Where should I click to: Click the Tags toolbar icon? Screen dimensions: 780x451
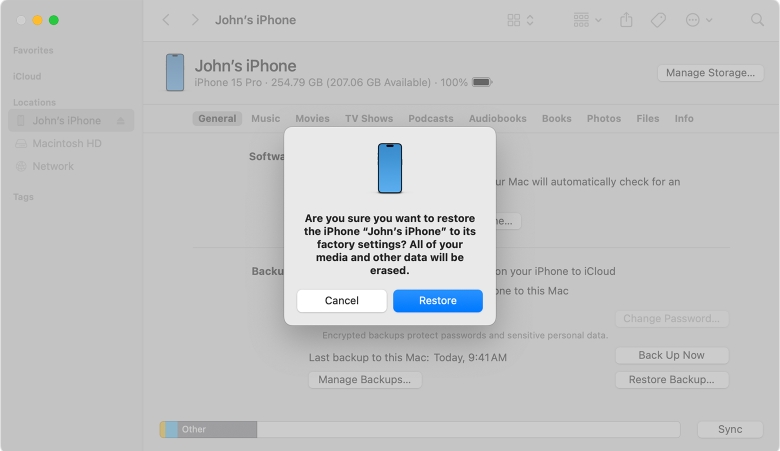658,20
